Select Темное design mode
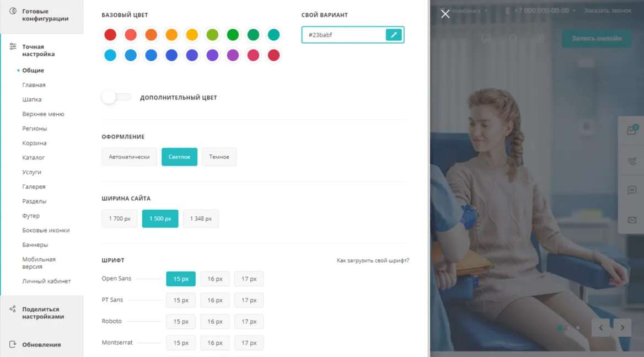 click(219, 157)
